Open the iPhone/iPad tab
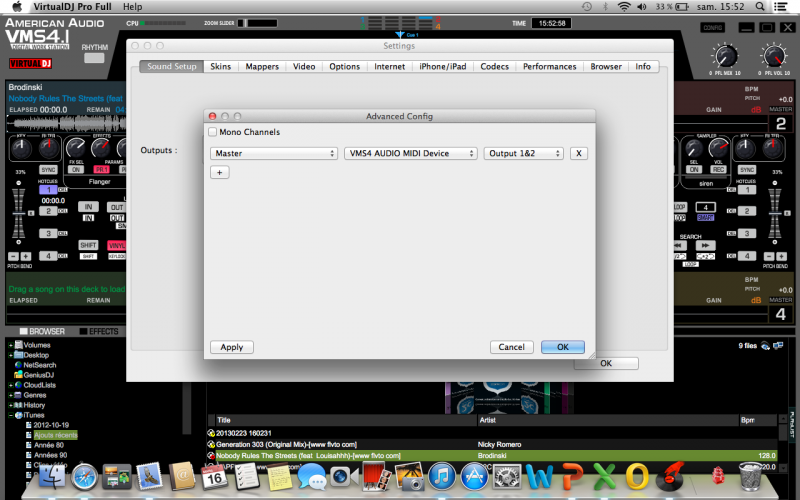Viewport: 800px width, 500px height. click(x=442, y=66)
